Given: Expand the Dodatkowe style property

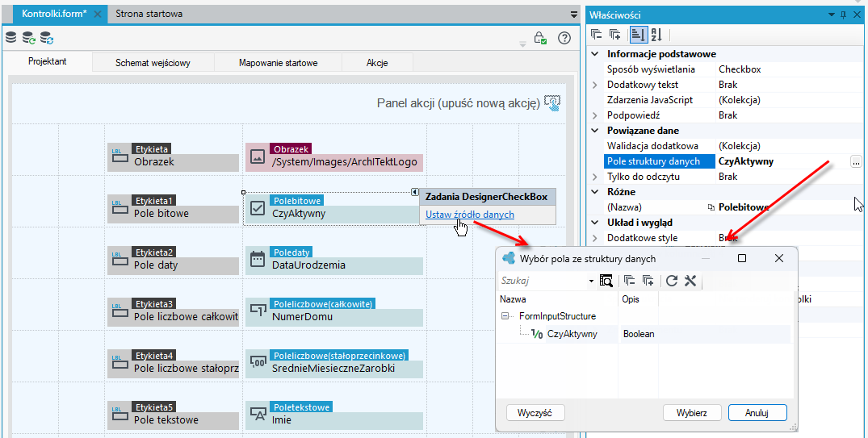Looking at the screenshot, I should click(595, 238).
